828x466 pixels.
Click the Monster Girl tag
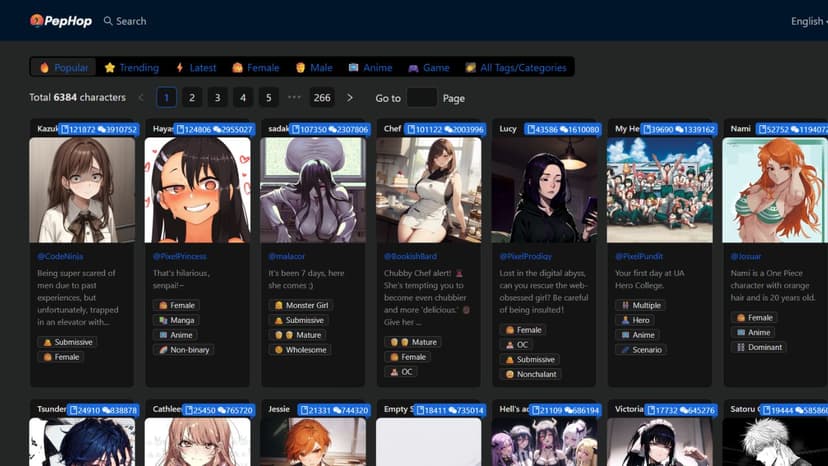pos(301,305)
